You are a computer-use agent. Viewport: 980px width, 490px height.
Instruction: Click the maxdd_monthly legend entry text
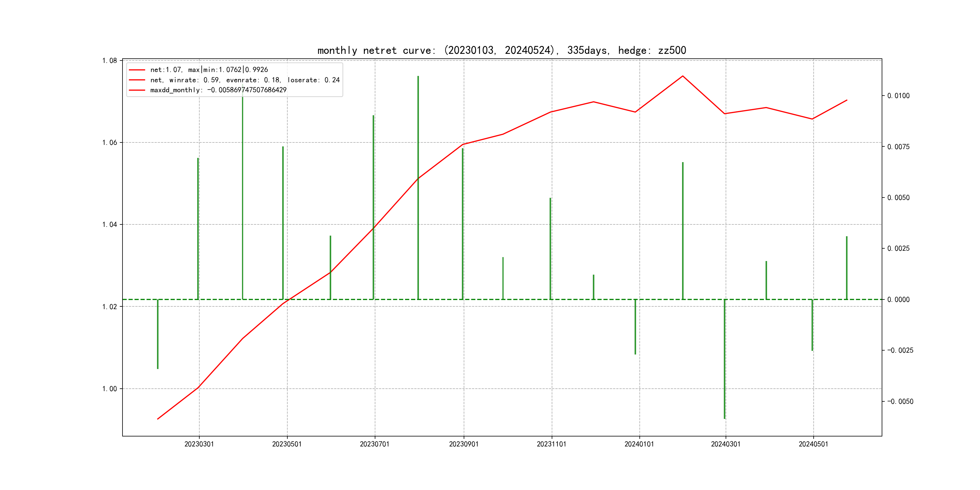[x=218, y=90]
